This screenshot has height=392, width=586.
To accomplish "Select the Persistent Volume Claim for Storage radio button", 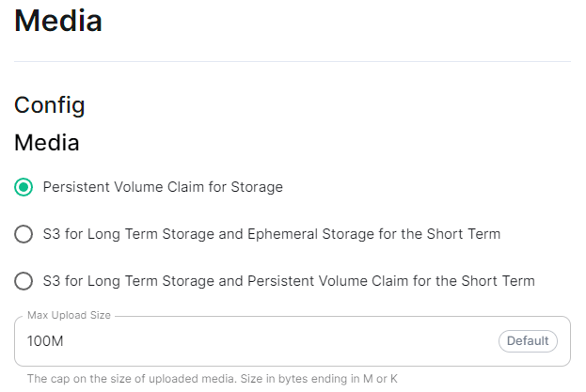I will tap(24, 187).
